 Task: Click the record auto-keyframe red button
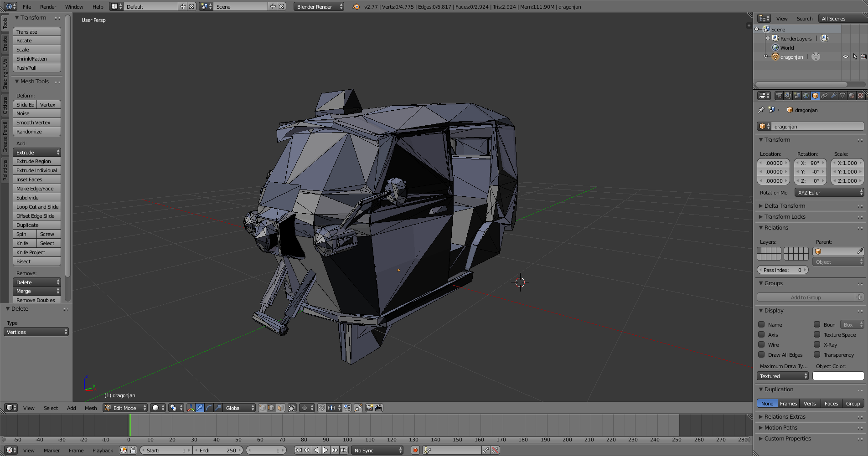(x=415, y=450)
